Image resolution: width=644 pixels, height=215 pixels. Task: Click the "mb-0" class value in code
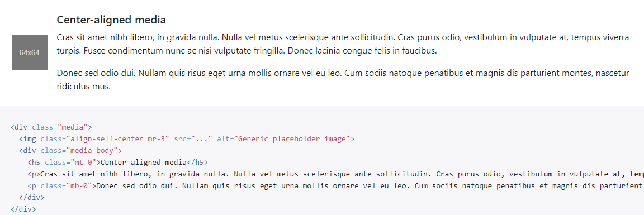click(79, 186)
